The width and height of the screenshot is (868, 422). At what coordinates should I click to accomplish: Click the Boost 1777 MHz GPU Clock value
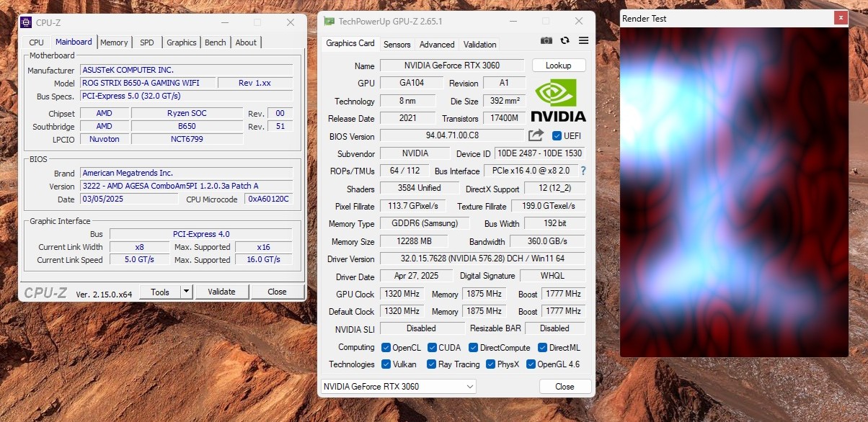(x=563, y=294)
